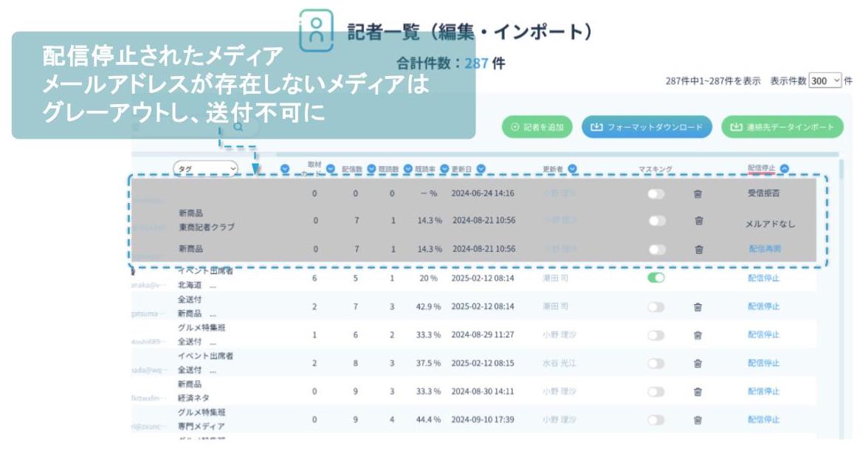Image resolution: width=868 pixels, height=451 pixels.
Task: Open the タグ filter dropdown
Action: tap(205, 169)
